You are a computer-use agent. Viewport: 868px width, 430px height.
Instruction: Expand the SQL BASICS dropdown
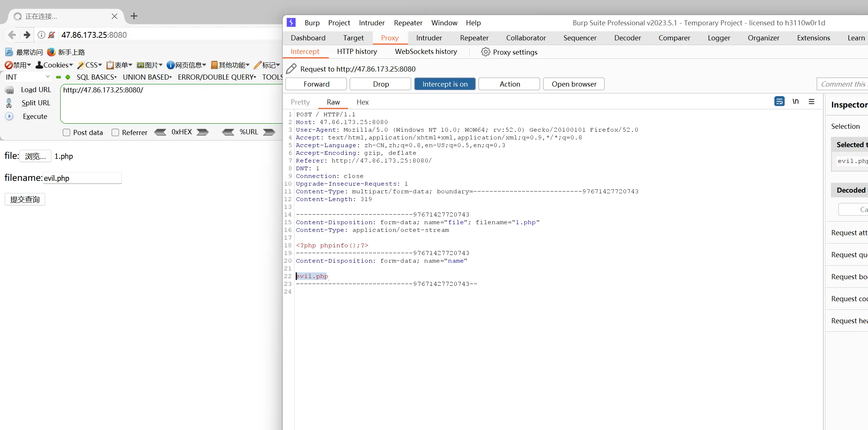97,77
